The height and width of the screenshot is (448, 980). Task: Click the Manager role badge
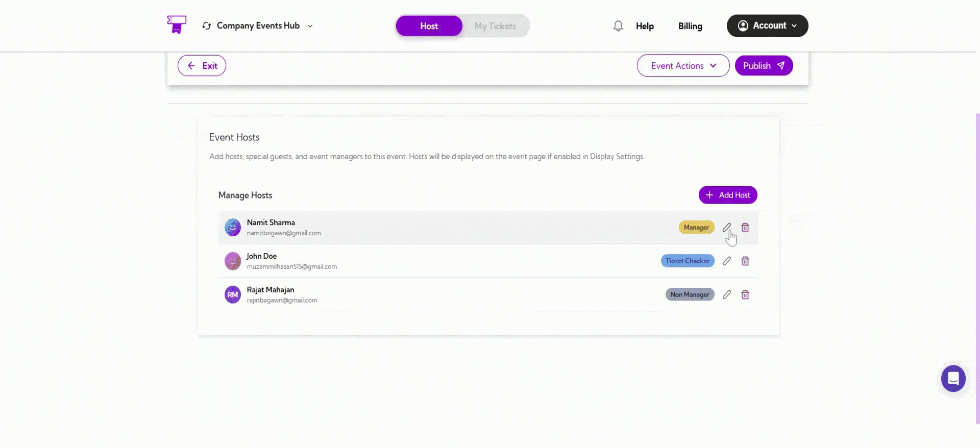tap(696, 228)
